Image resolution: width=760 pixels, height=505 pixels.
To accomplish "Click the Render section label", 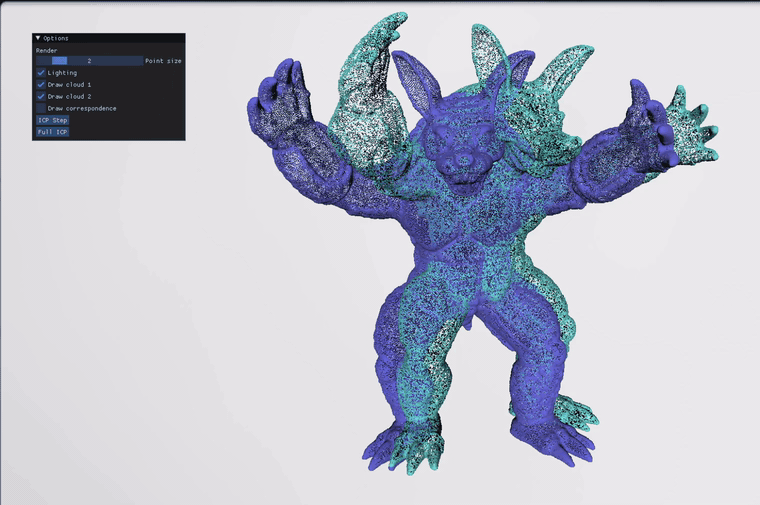I will point(47,50).
